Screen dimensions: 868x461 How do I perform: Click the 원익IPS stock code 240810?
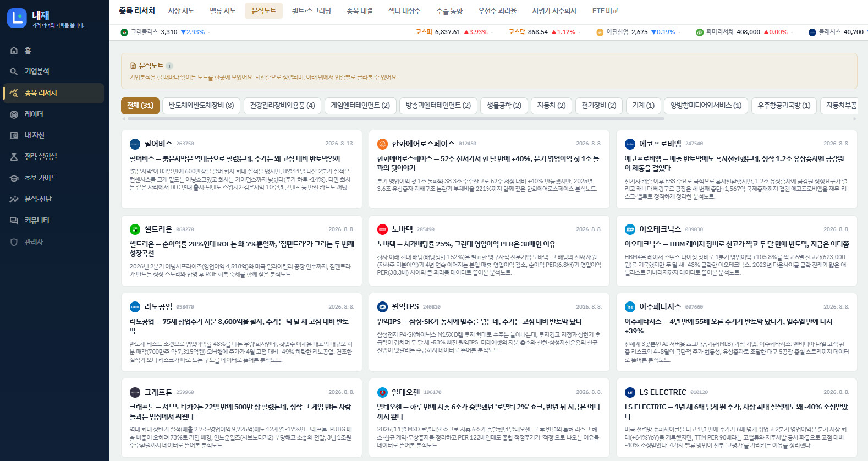tap(432, 307)
